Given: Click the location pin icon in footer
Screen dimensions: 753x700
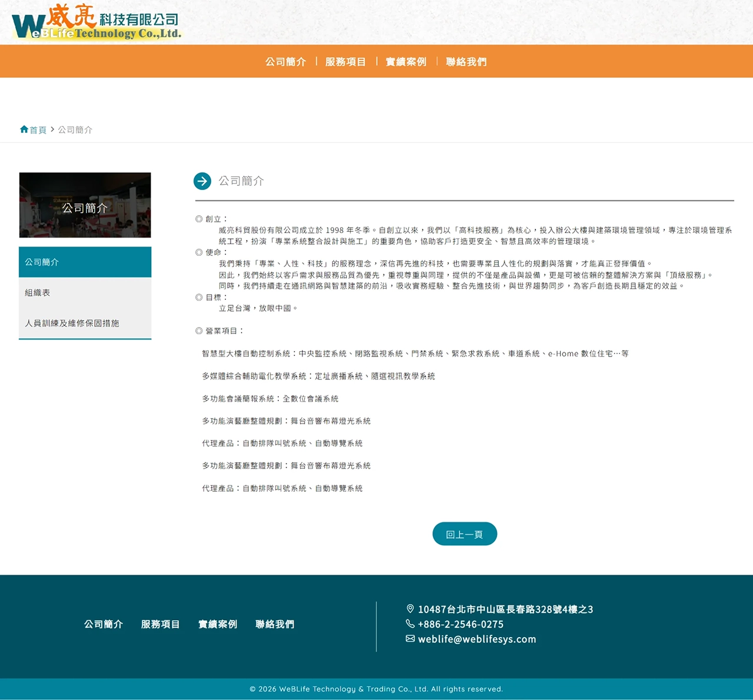Looking at the screenshot, I should click(x=410, y=609).
